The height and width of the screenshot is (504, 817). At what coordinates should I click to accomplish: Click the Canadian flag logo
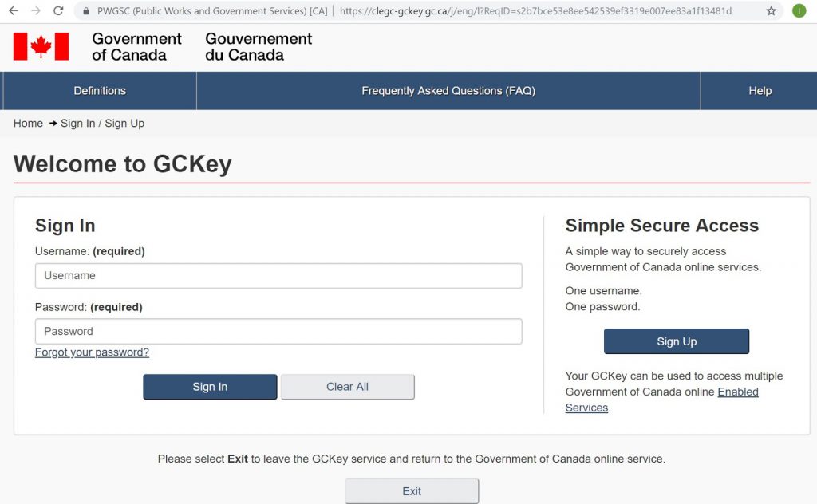41,46
